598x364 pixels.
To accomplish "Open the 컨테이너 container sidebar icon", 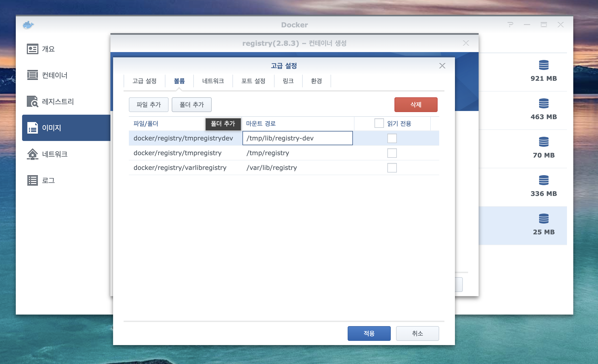I will [x=33, y=75].
